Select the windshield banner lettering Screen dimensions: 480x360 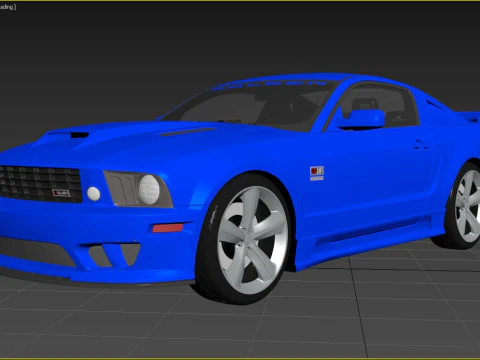(x=270, y=84)
